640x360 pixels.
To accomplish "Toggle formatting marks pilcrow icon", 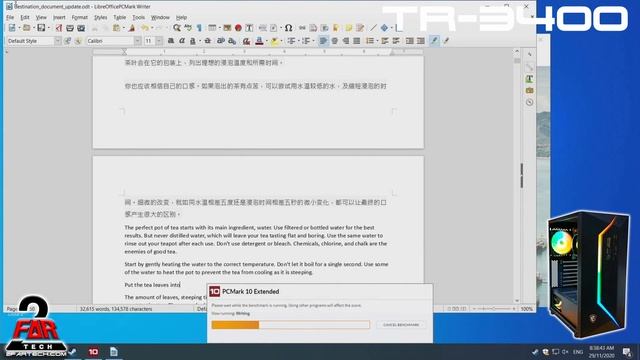I will [x=199, y=28].
